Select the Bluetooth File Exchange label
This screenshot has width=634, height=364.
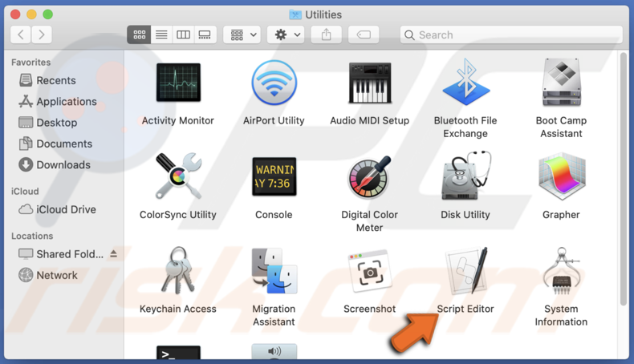coord(465,127)
